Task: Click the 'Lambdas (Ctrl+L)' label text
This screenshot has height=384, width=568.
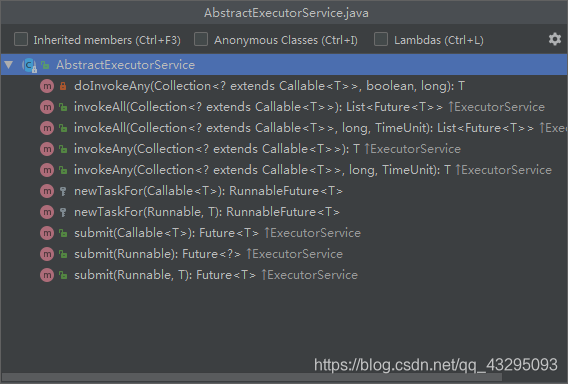Action: pyautogui.click(x=439, y=40)
